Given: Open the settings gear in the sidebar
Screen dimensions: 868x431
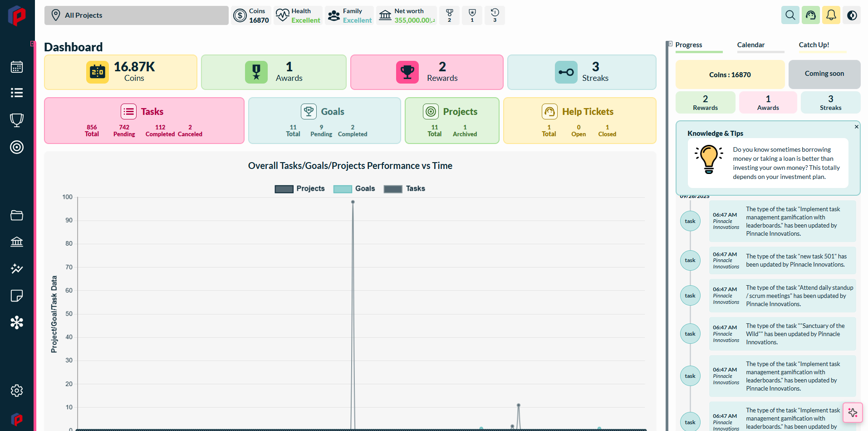Looking at the screenshot, I should pos(17,391).
